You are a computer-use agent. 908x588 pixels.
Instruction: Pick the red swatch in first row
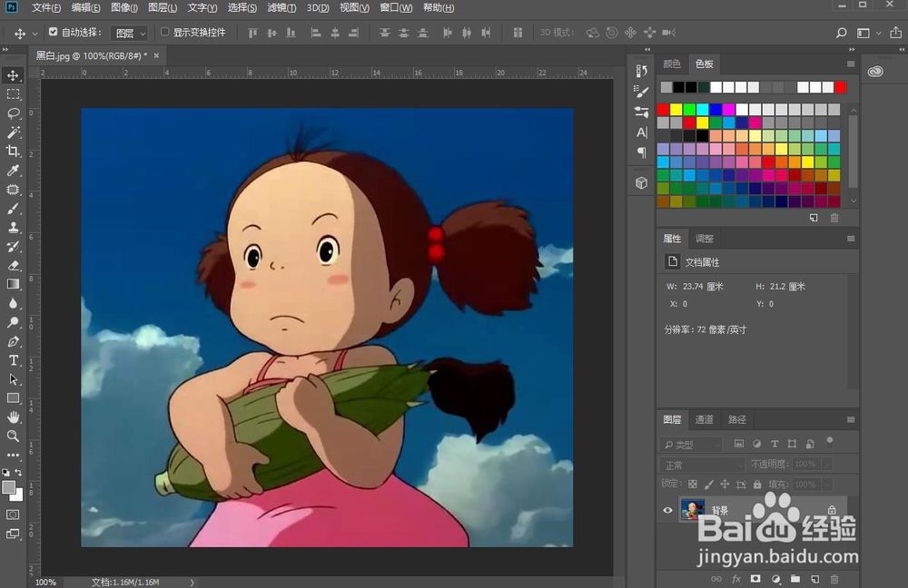pos(663,110)
